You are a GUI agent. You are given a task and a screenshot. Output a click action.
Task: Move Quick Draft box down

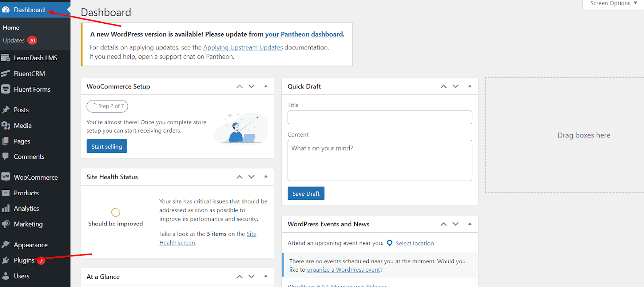click(456, 86)
